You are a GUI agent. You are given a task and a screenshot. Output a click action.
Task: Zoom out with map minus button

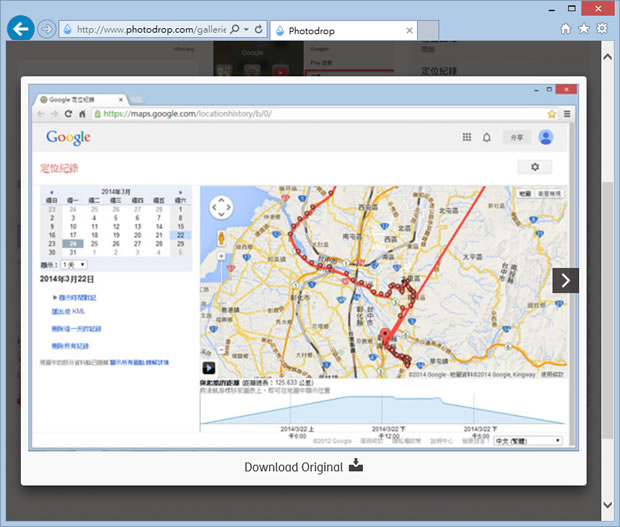221,350
